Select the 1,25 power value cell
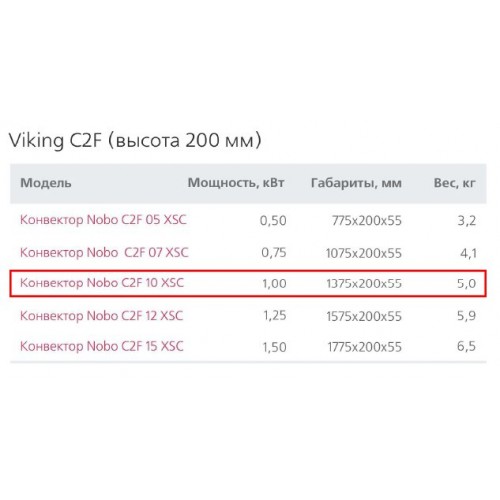Screen dimensions: 500x500 click(x=275, y=315)
